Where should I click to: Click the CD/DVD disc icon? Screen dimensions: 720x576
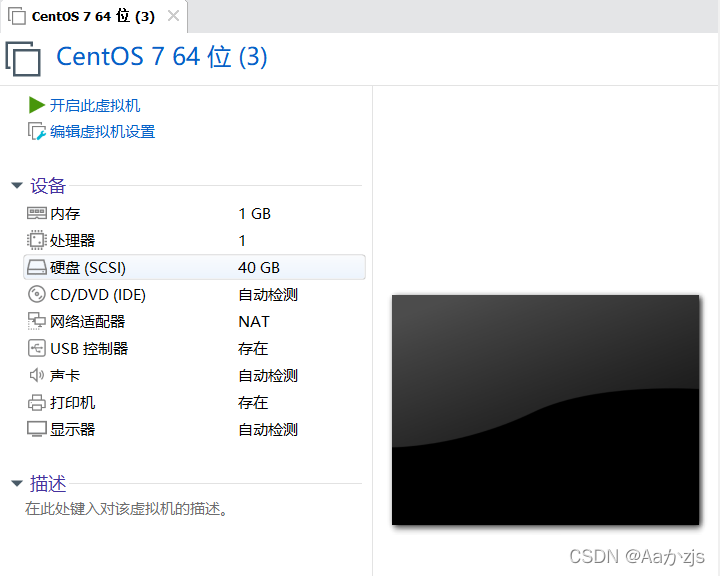coord(37,294)
